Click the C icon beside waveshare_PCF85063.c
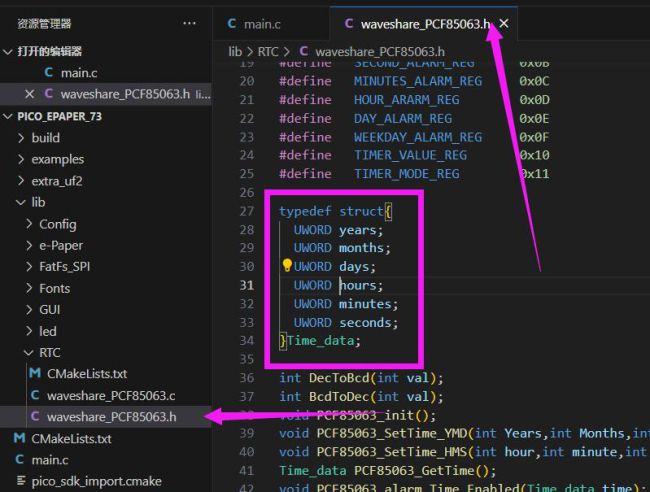Screen dimensions: 650x492 tap(35, 395)
